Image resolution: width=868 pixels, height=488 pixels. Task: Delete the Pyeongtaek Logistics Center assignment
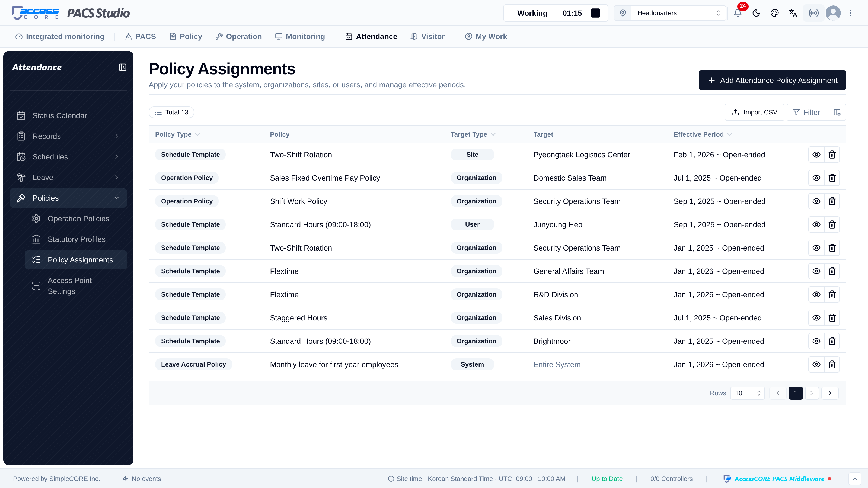832,155
